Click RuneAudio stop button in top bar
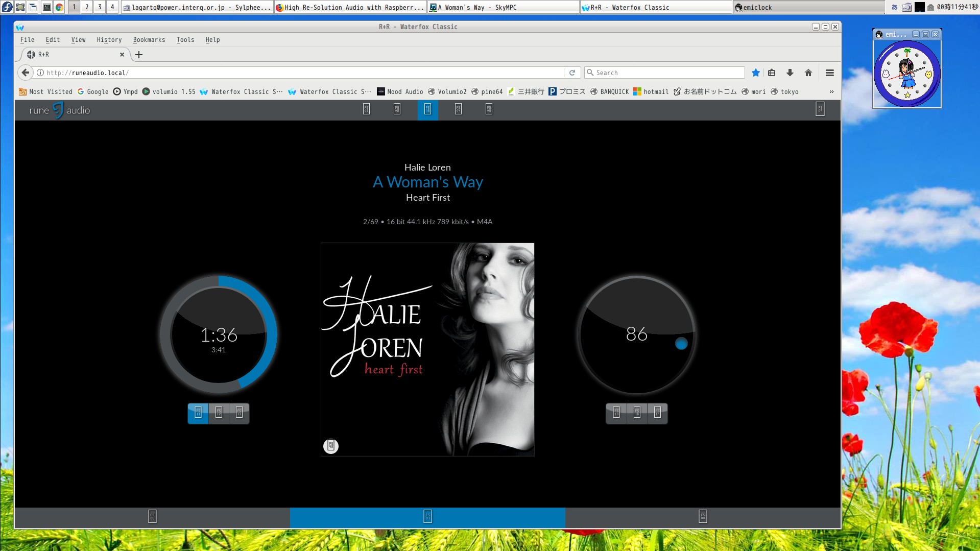This screenshot has height=551, width=980. pos(397,109)
